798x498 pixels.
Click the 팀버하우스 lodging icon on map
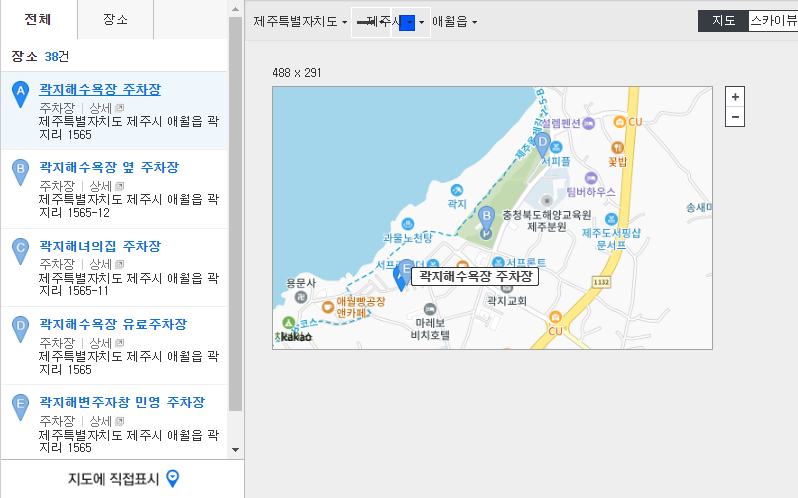pyautogui.click(x=591, y=178)
